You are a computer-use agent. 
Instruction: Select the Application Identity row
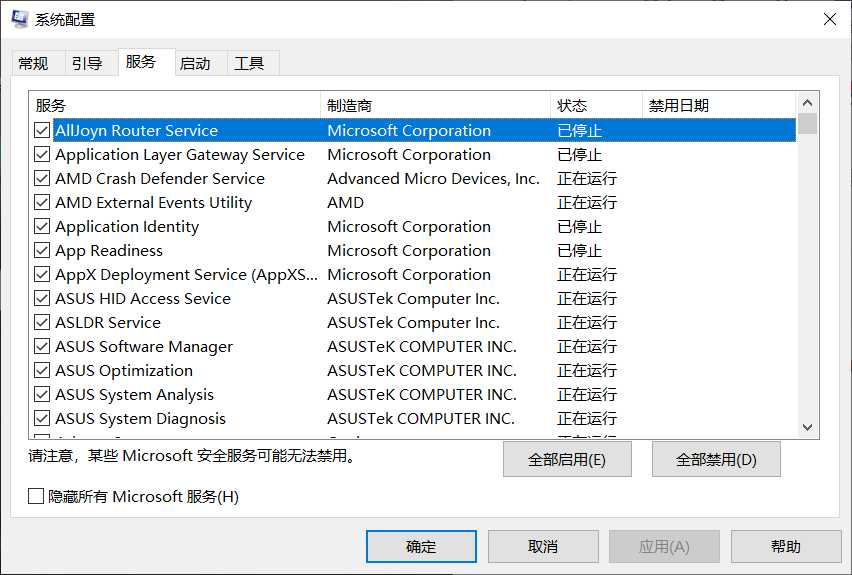coord(413,226)
